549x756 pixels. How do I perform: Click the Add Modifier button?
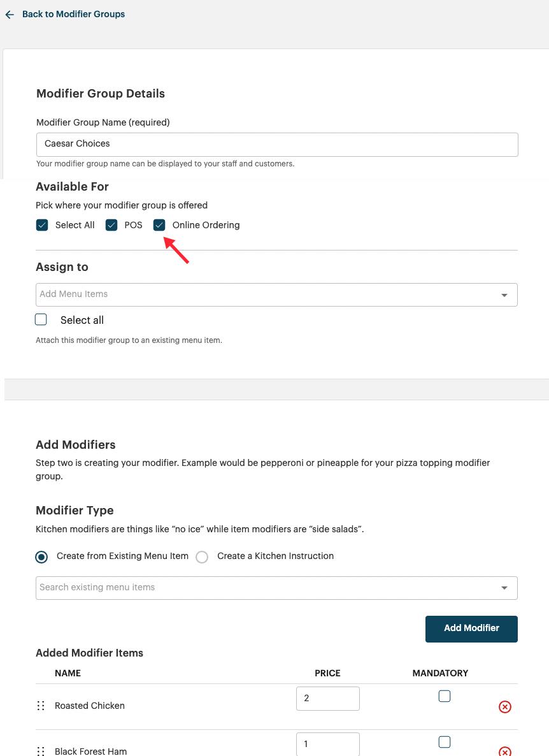pyautogui.click(x=471, y=629)
